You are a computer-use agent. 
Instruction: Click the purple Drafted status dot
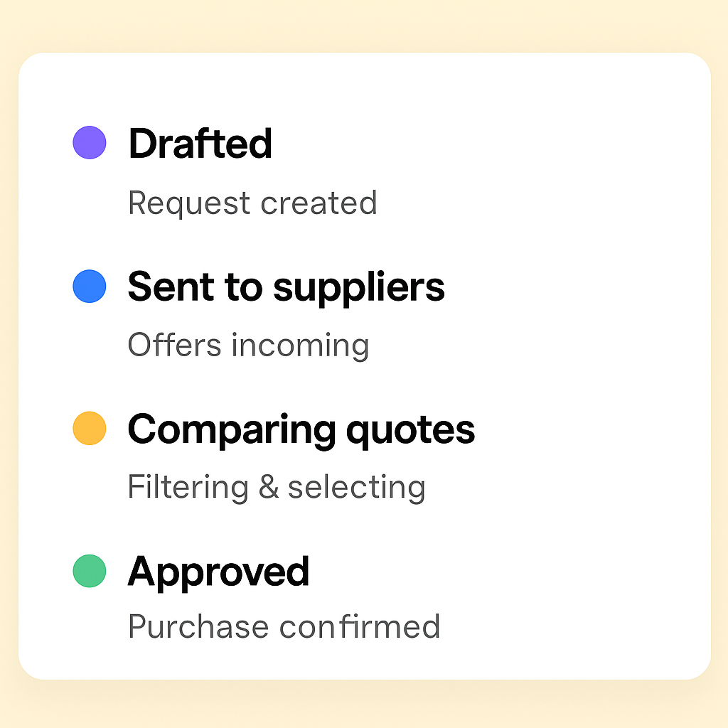point(90,142)
